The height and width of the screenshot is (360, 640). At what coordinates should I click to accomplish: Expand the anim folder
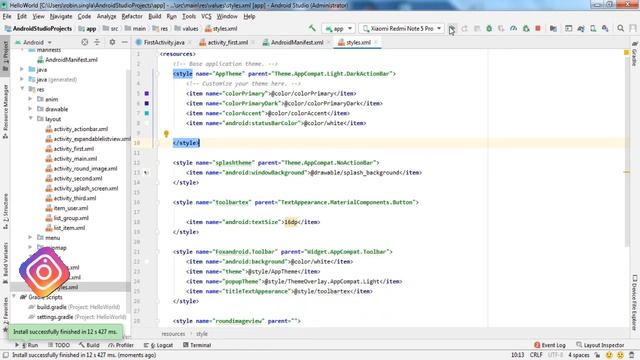pyautogui.click(x=31, y=99)
